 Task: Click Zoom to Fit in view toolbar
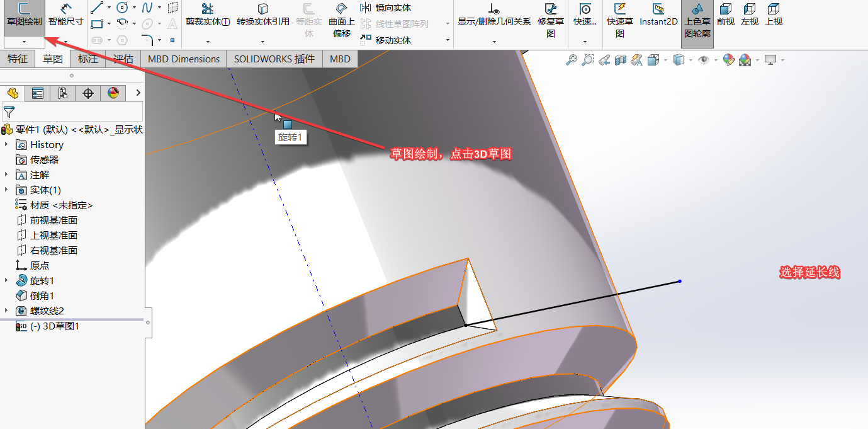[572, 60]
